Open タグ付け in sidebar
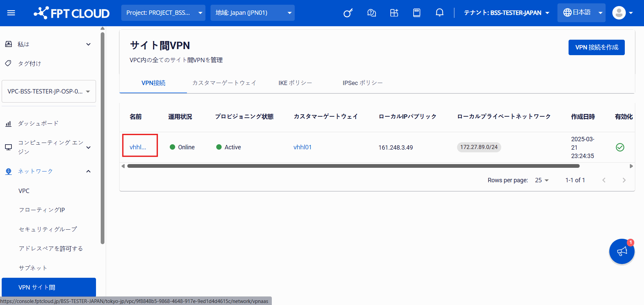 click(x=29, y=63)
